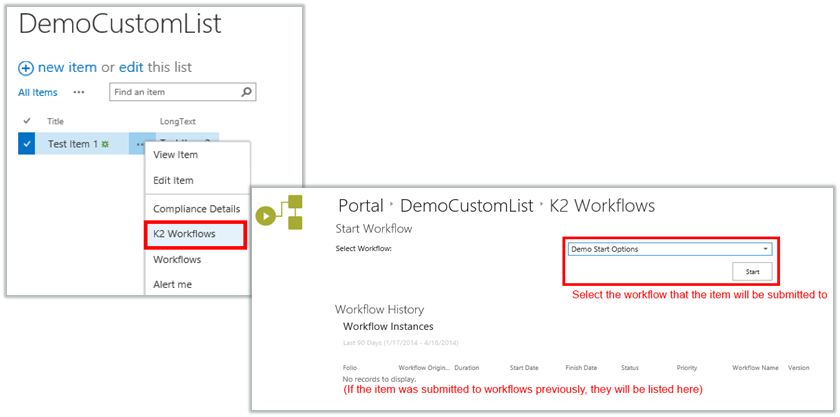Open the ellipsis menu beside All Items

click(79, 92)
